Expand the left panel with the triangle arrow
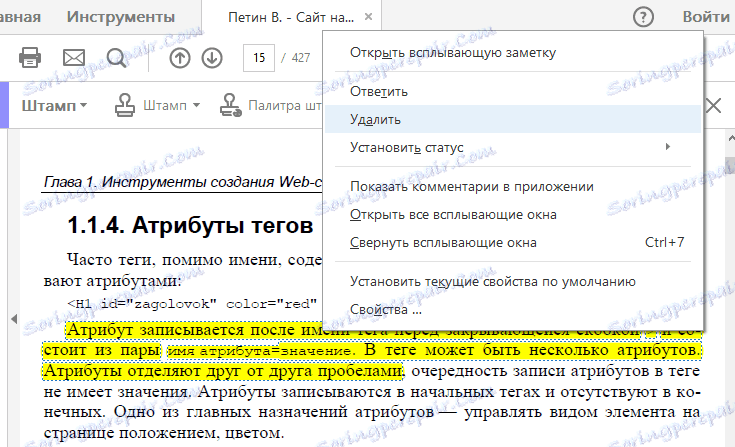Screen dimensions: 735x447 [14, 319]
